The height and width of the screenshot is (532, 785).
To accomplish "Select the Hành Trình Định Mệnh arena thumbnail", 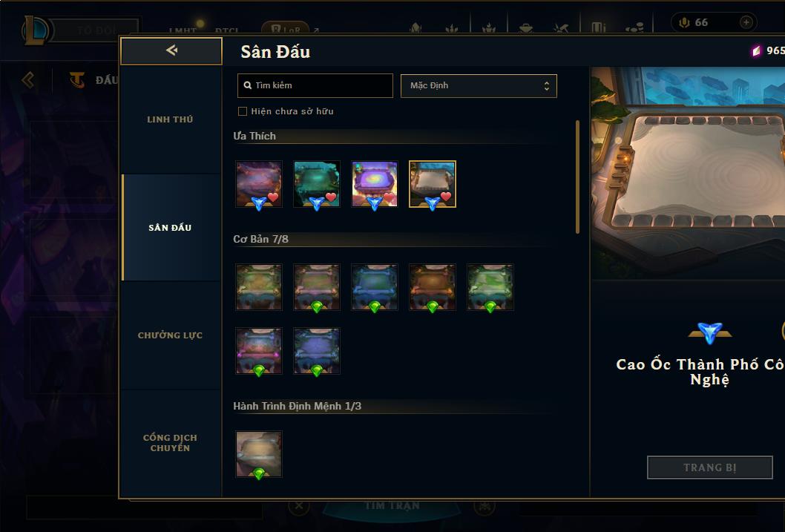I will [x=259, y=454].
